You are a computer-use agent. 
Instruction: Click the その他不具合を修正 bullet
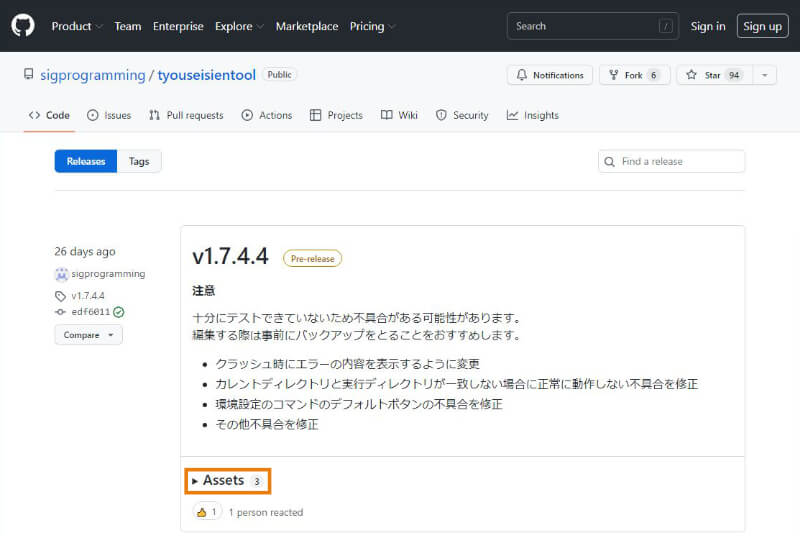coord(267,424)
